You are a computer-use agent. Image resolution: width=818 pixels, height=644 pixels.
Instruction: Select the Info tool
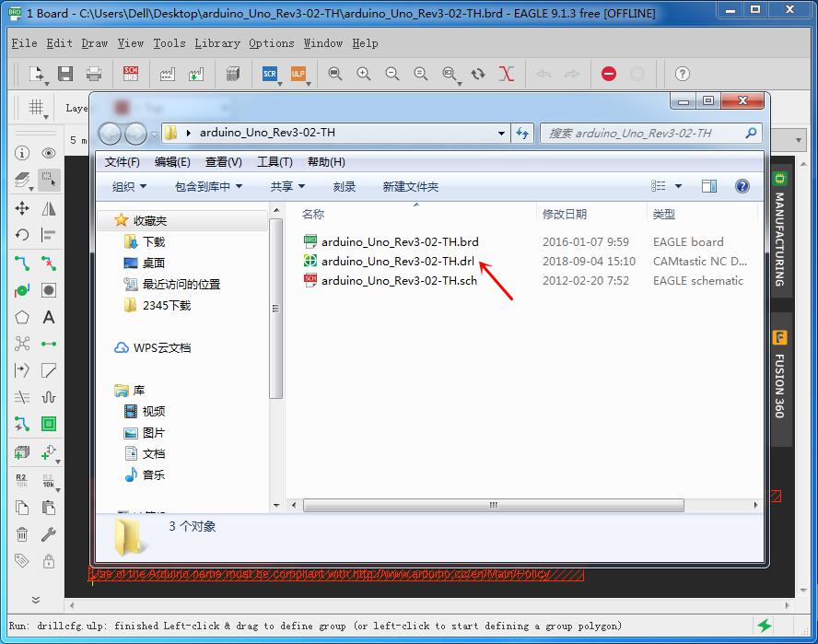click(22, 153)
